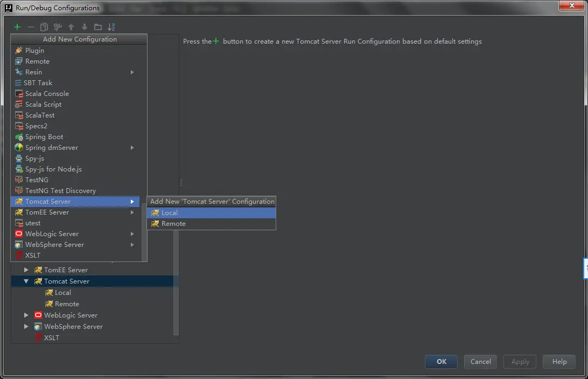Screen dimensions: 588x379
Task: Select the TomEE Server row in the tree
Action: [x=92, y=270]
